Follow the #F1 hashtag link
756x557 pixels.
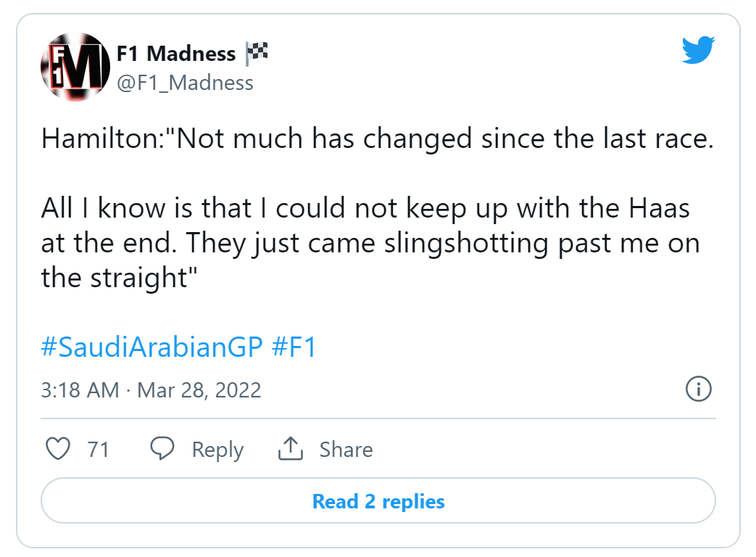pyautogui.click(x=294, y=347)
